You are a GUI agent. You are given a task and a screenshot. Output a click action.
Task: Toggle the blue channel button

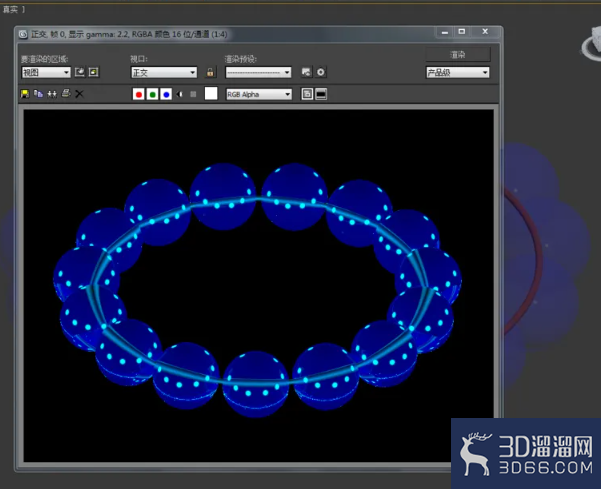[166, 94]
